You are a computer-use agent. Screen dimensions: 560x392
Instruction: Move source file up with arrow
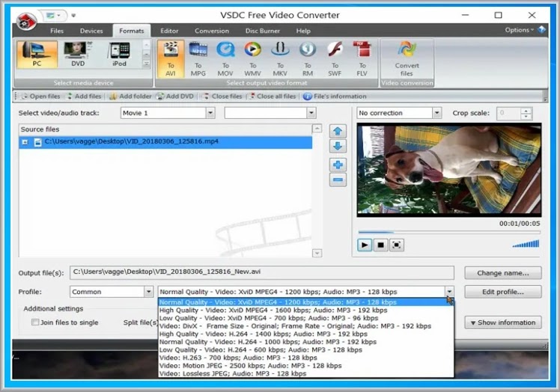coord(338,132)
